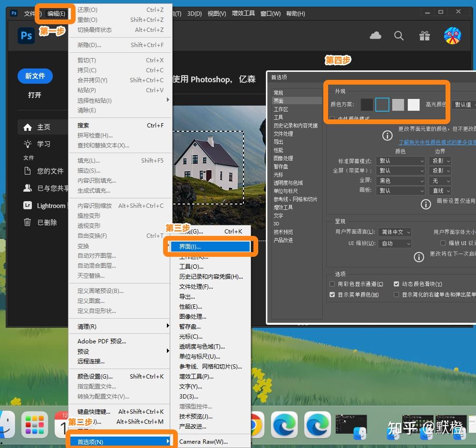The height and width of the screenshot is (448, 476).
Task: Open 学习 with the lightbulb icon
Action: coord(37,144)
